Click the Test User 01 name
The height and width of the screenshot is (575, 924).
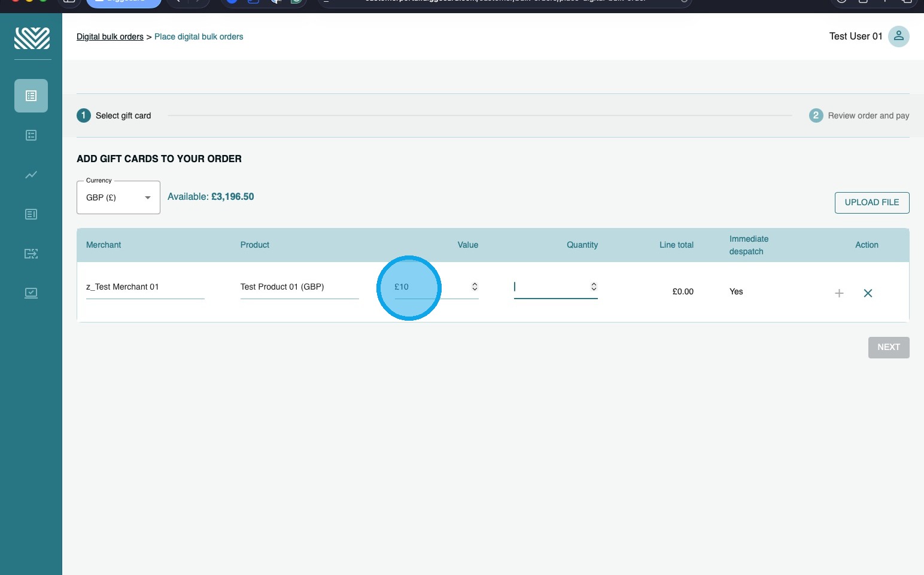click(x=856, y=36)
